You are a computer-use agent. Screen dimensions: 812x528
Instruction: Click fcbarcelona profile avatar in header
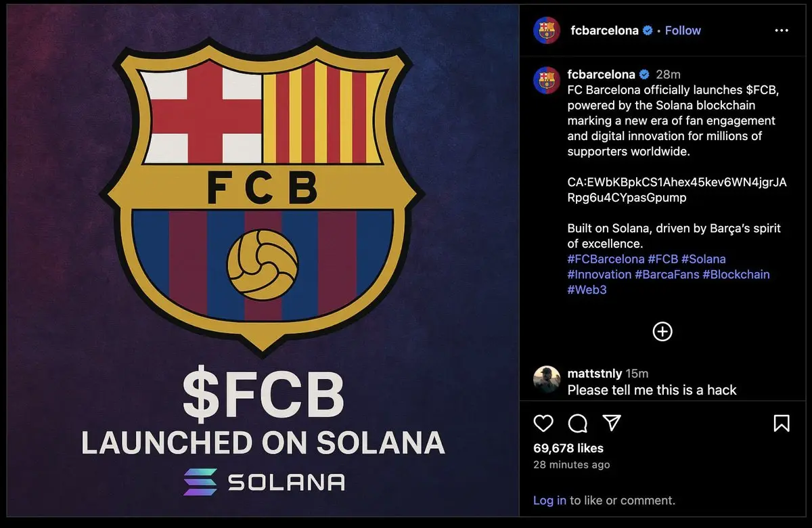547,30
